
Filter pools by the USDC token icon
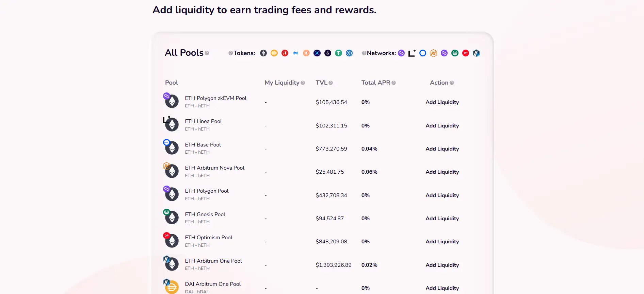click(349, 53)
